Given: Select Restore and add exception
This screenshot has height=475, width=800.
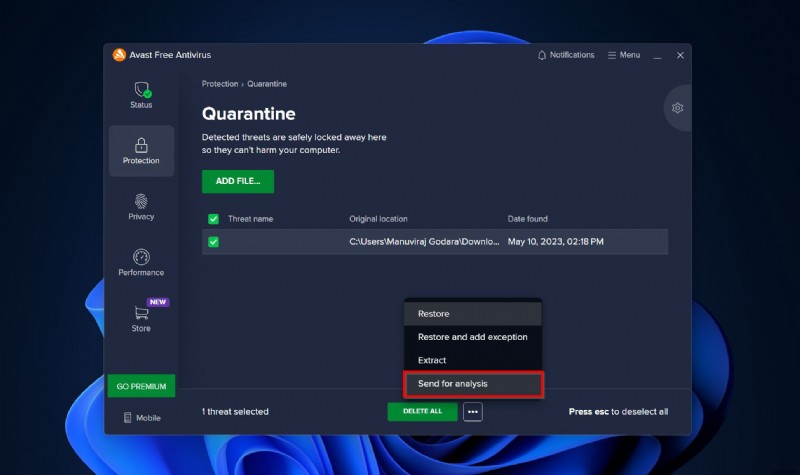Looking at the screenshot, I should pyautogui.click(x=473, y=337).
